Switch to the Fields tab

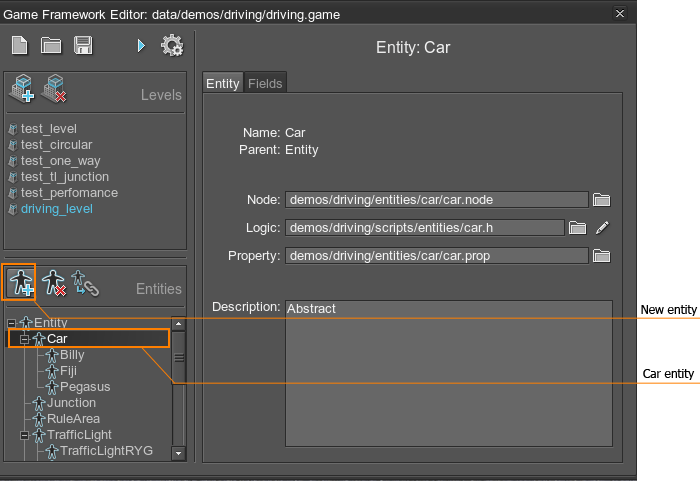point(265,84)
